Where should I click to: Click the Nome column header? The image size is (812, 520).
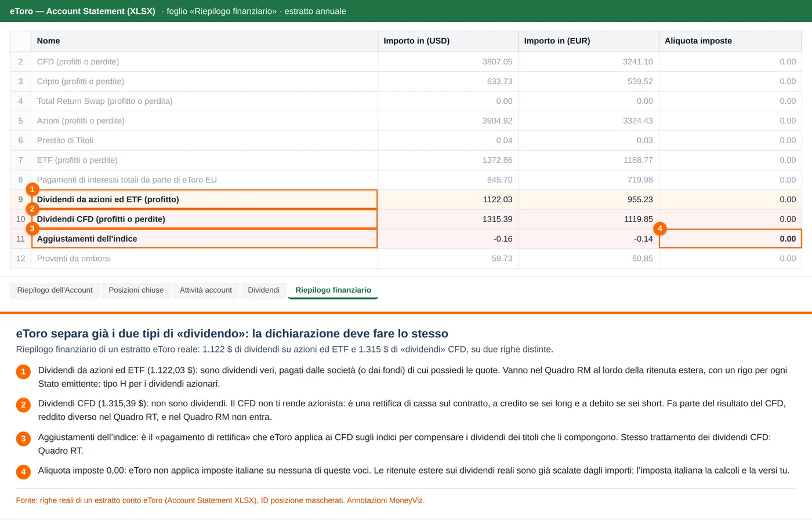pyautogui.click(x=204, y=41)
